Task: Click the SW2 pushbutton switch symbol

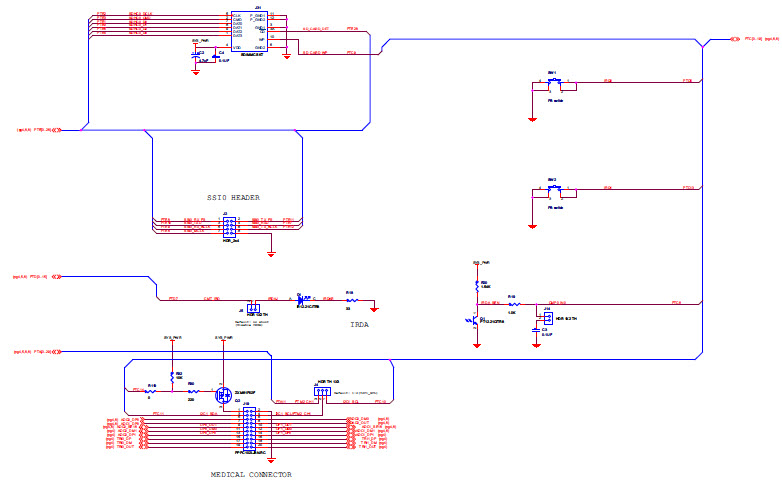Action: click(x=556, y=189)
